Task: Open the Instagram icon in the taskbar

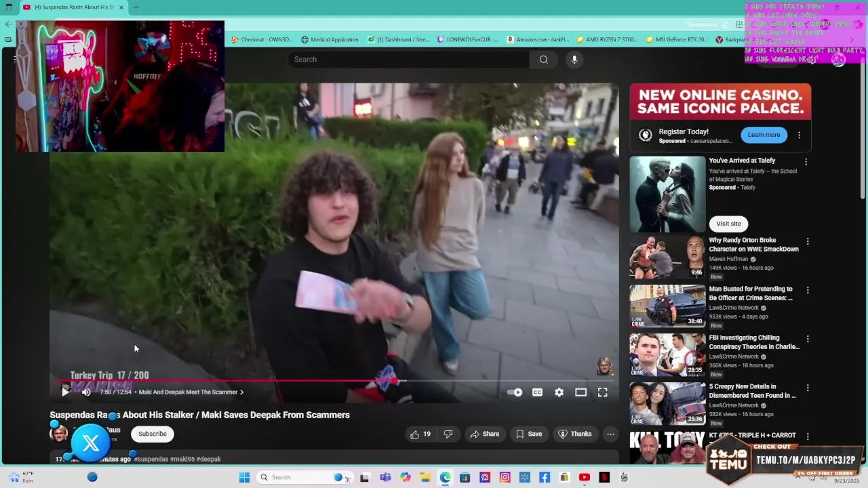Action: [505, 477]
